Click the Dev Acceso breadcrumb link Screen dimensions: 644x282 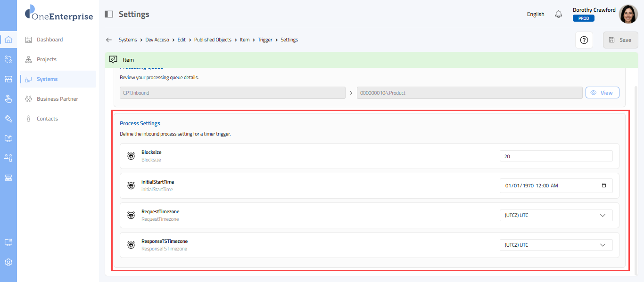tap(157, 40)
